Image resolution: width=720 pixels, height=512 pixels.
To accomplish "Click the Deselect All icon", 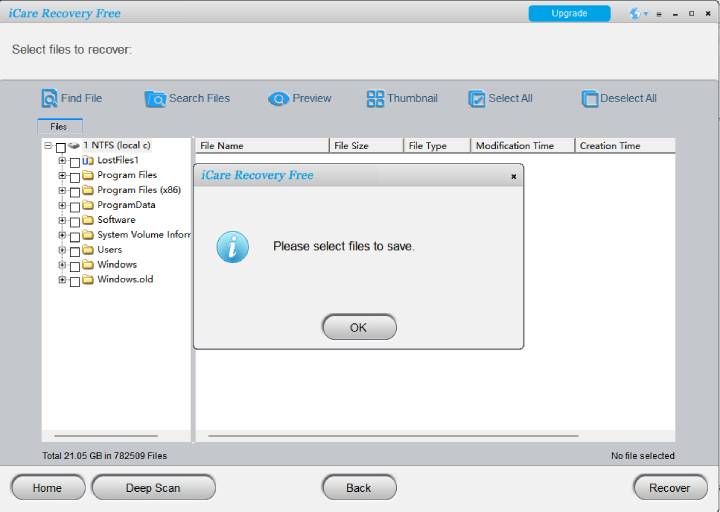I will (x=590, y=99).
